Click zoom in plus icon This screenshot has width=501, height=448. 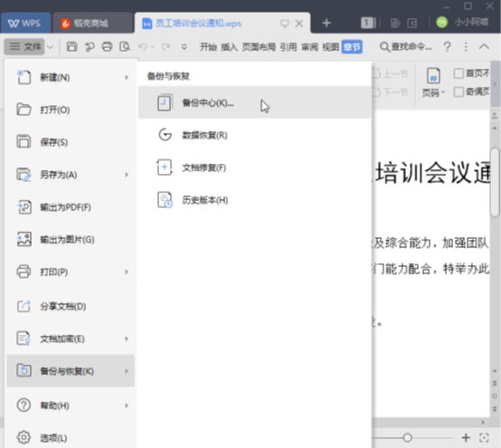(466, 437)
